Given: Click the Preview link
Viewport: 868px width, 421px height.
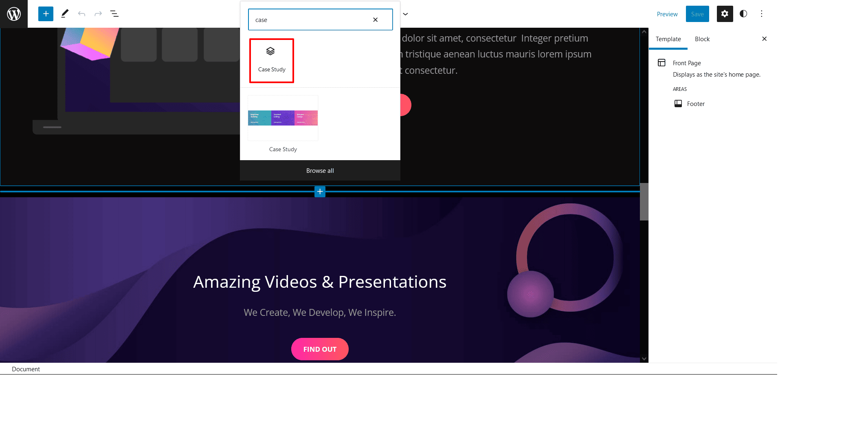Looking at the screenshot, I should point(667,14).
